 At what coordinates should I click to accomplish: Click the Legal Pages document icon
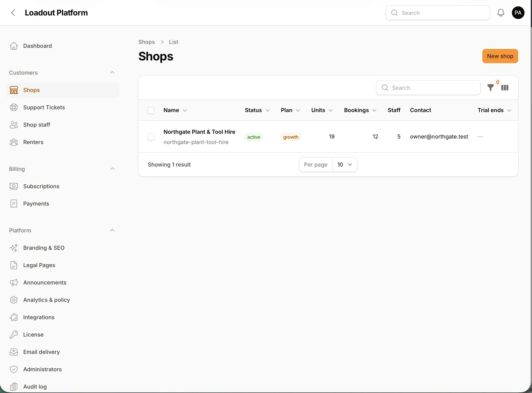coord(14,265)
